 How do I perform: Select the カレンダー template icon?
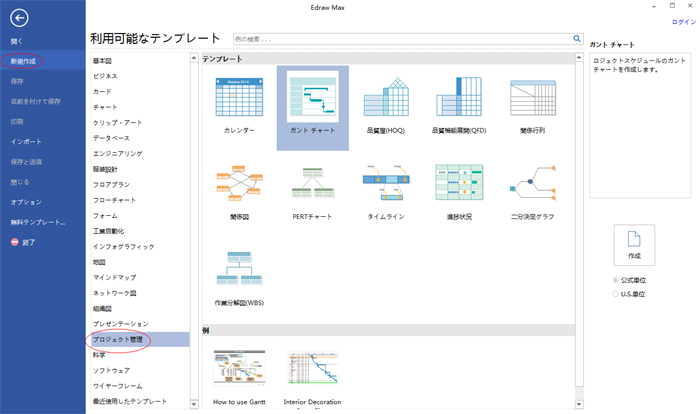(239, 97)
